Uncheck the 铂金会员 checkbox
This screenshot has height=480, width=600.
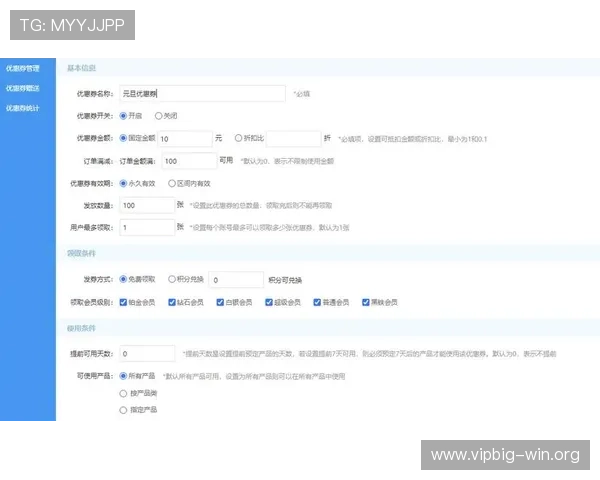point(123,302)
